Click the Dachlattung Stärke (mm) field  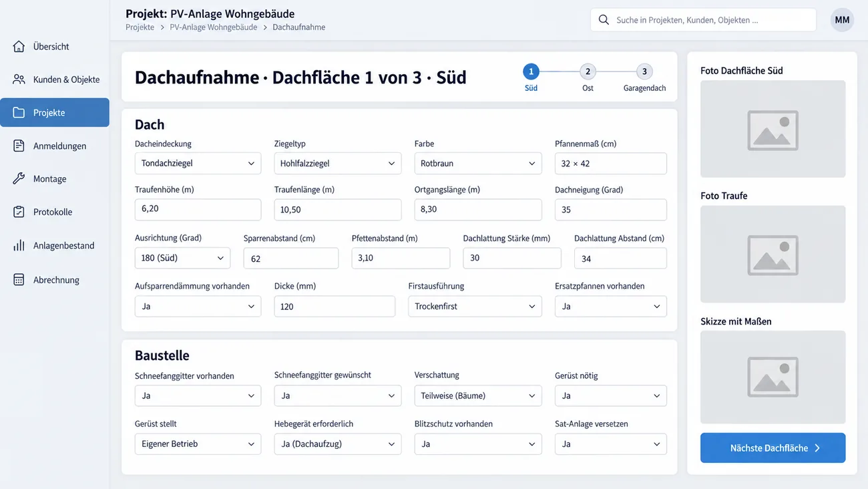tap(512, 258)
